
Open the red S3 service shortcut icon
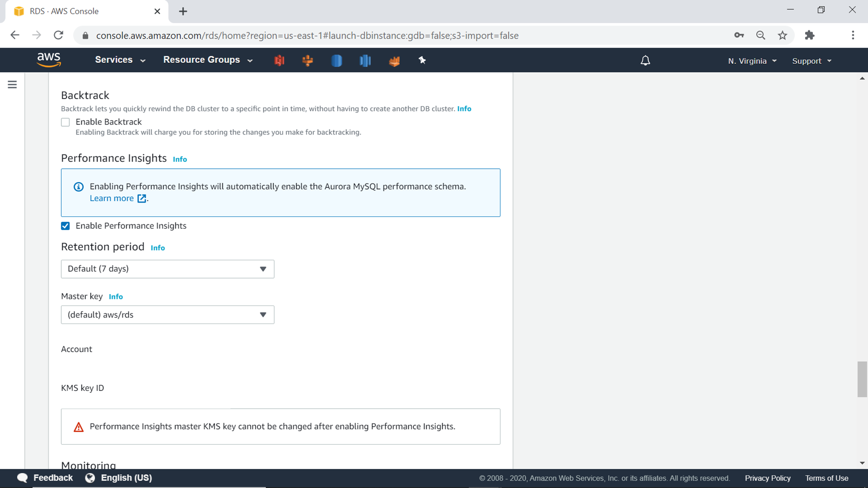tap(279, 60)
